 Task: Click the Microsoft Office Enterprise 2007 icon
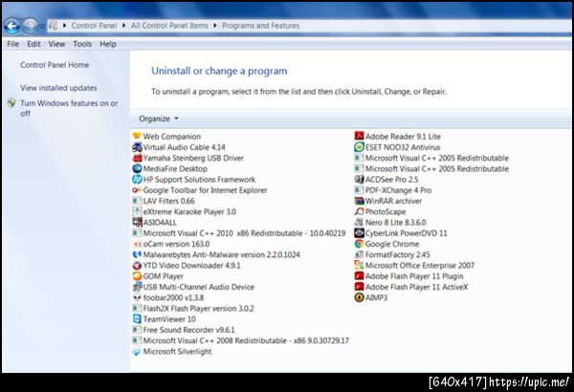[x=359, y=266]
